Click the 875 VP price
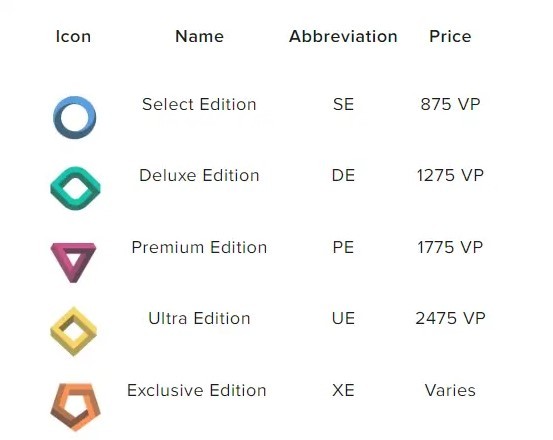The height and width of the screenshot is (440, 553). point(450,104)
